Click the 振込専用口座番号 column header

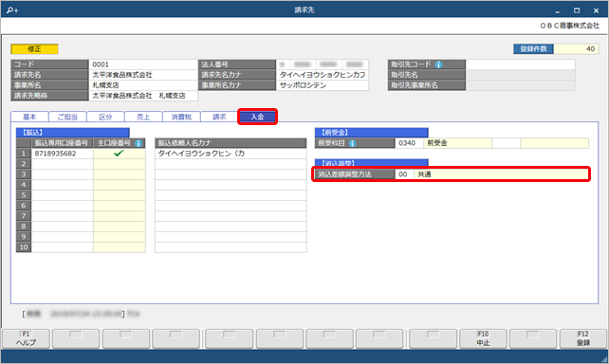63,143
